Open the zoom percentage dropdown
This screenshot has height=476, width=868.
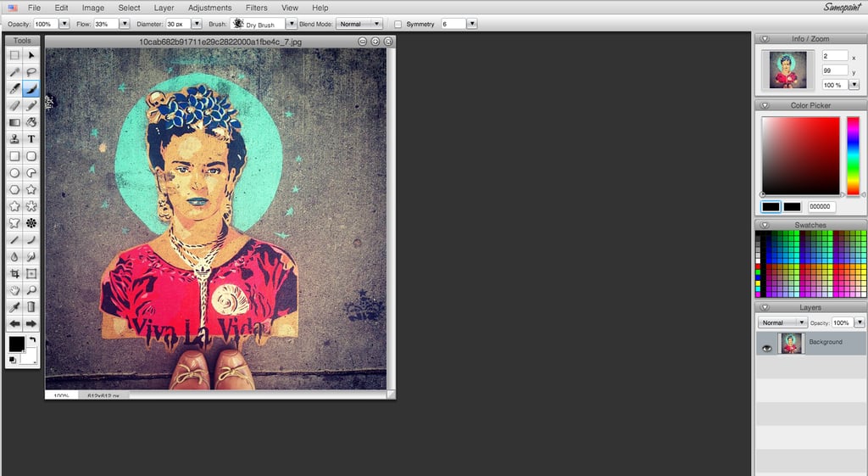click(854, 84)
